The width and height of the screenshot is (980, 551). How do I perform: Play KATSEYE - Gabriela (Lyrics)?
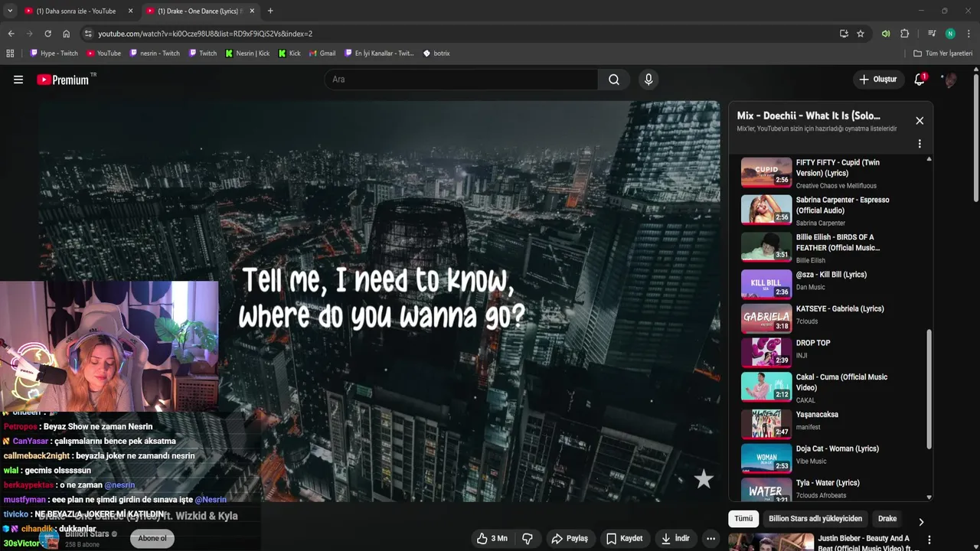click(829, 318)
